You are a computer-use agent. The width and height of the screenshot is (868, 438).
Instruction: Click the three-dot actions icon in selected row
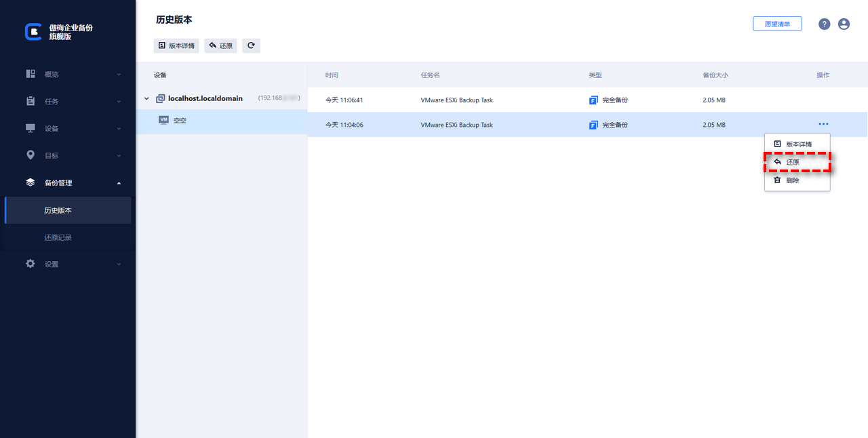point(823,124)
